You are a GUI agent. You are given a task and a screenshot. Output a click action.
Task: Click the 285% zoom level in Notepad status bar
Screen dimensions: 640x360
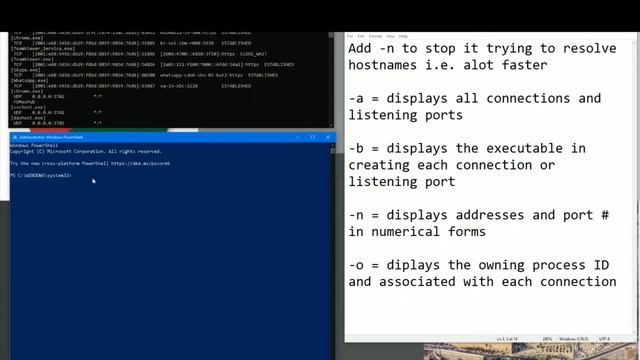coord(547,339)
